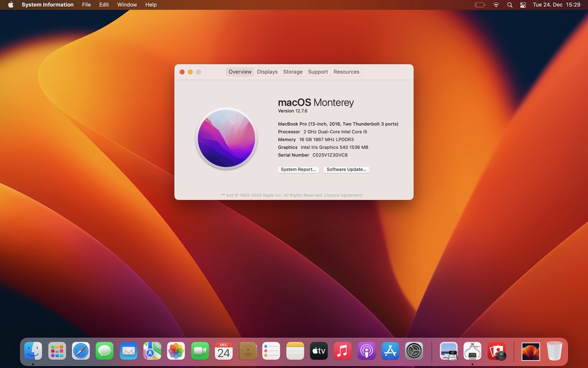Open the Wi-Fi status menu

point(496,5)
